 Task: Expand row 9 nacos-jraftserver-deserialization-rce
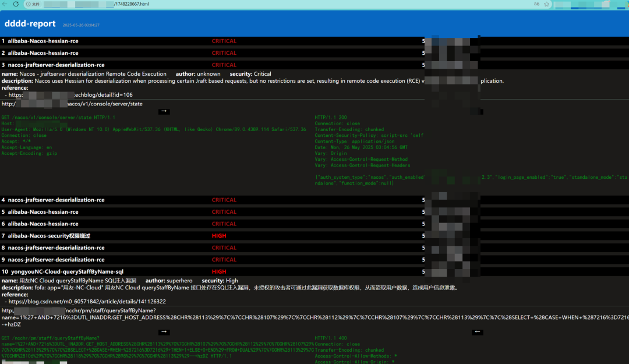(314, 260)
